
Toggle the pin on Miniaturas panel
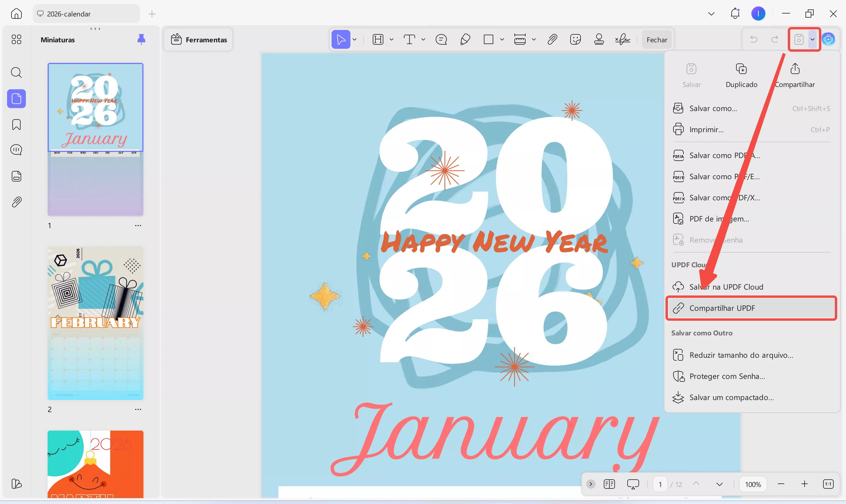[141, 39]
